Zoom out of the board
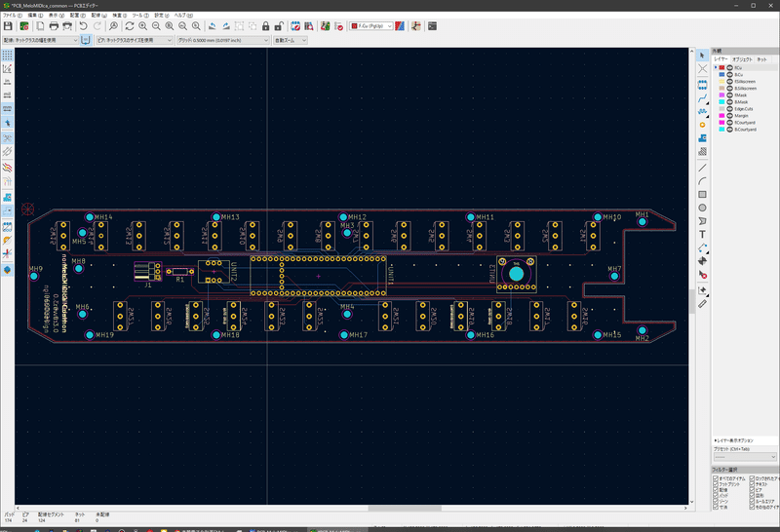The width and height of the screenshot is (780, 532). tap(156, 26)
